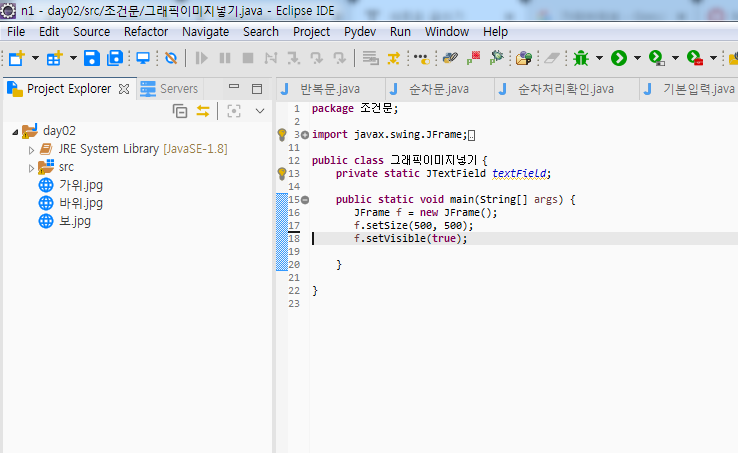
Task: Open the Window menu
Action: (x=447, y=32)
